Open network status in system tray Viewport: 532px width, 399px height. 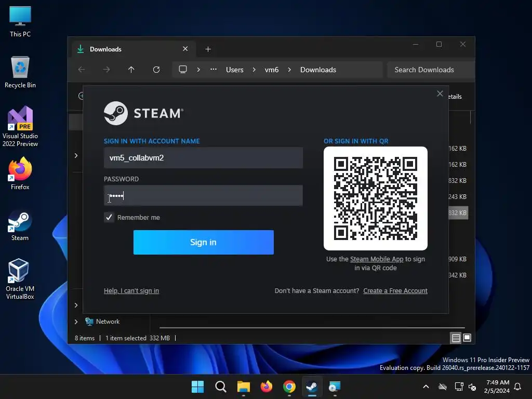point(459,387)
